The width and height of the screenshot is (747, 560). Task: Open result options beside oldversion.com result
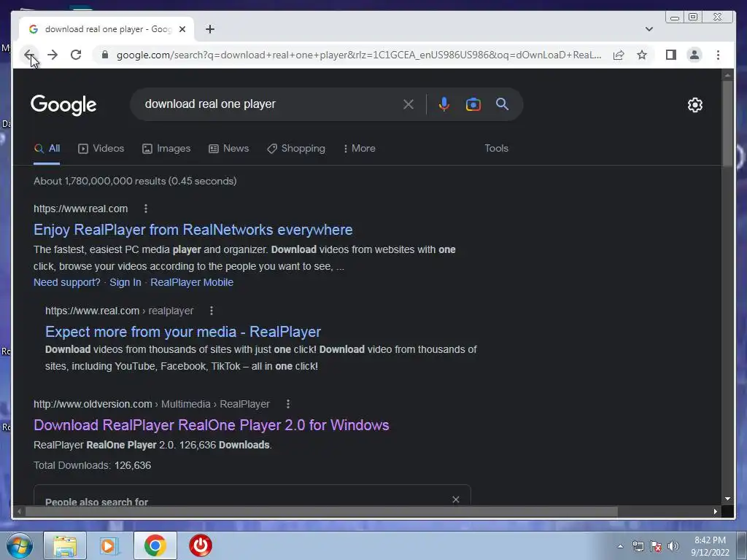287,404
